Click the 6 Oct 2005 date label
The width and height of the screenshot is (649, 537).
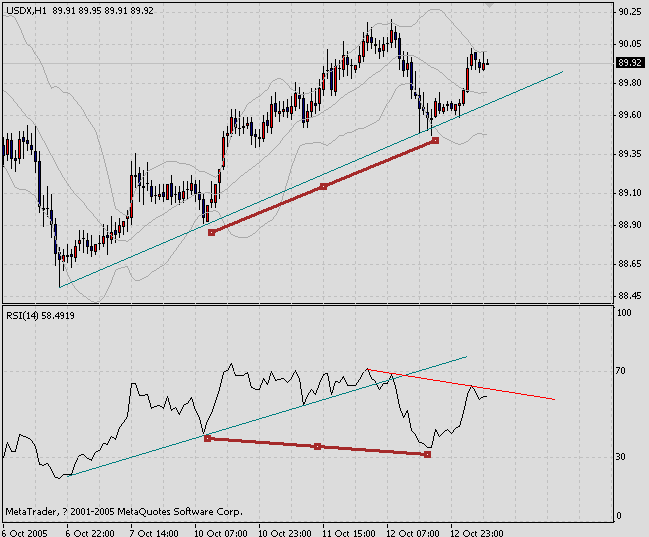pos(24,533)
